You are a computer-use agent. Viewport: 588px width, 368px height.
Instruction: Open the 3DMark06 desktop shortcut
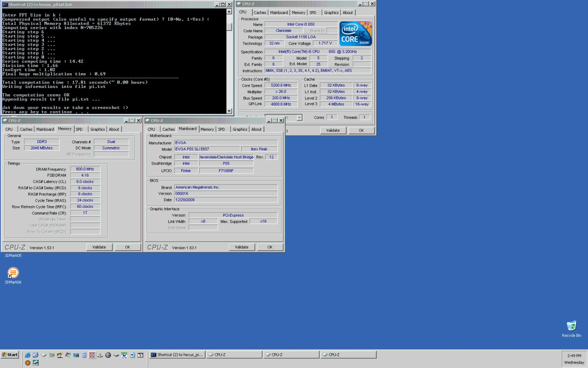click(13, 275)
